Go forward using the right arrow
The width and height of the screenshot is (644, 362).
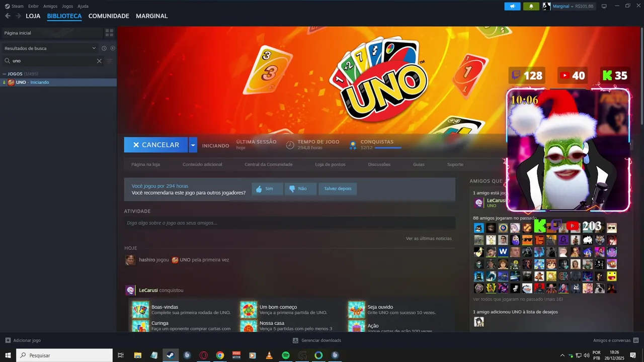(18, 16)
